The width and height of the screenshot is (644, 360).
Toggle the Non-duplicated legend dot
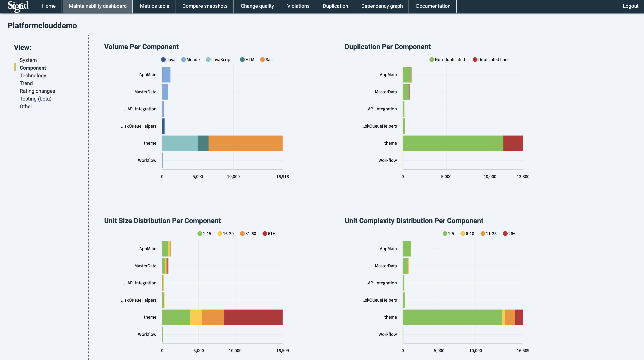pyautogui.click(x=432, y=60)
